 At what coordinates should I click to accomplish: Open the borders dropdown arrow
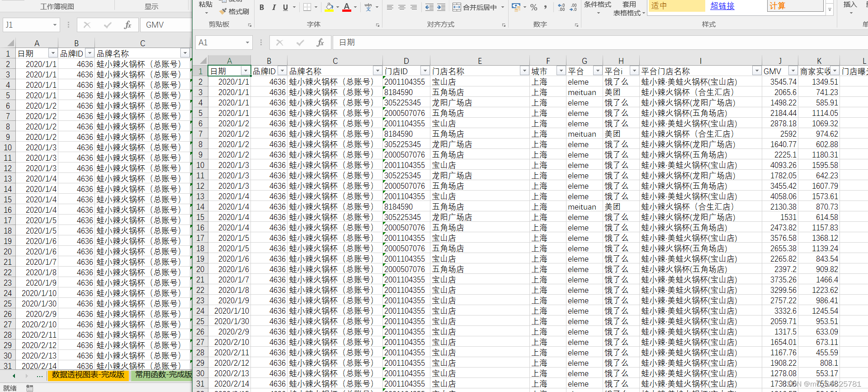click(x=316, y=7)
